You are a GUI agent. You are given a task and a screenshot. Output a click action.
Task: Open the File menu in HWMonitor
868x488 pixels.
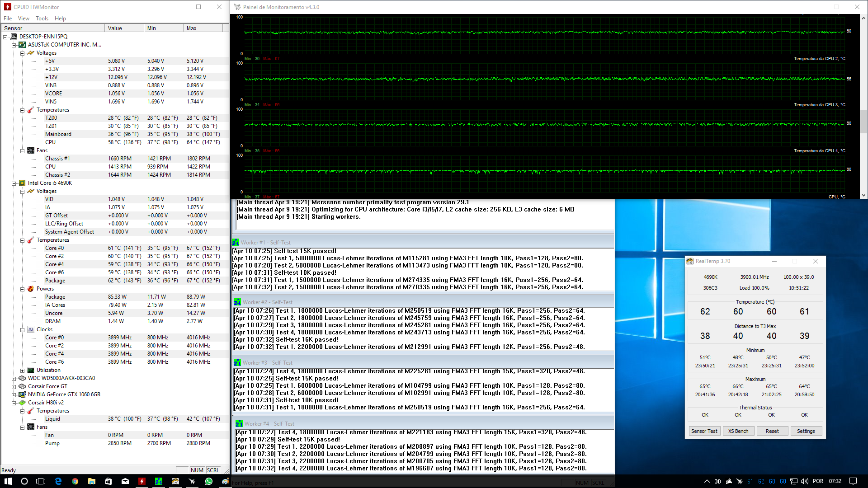pos(8,19)
